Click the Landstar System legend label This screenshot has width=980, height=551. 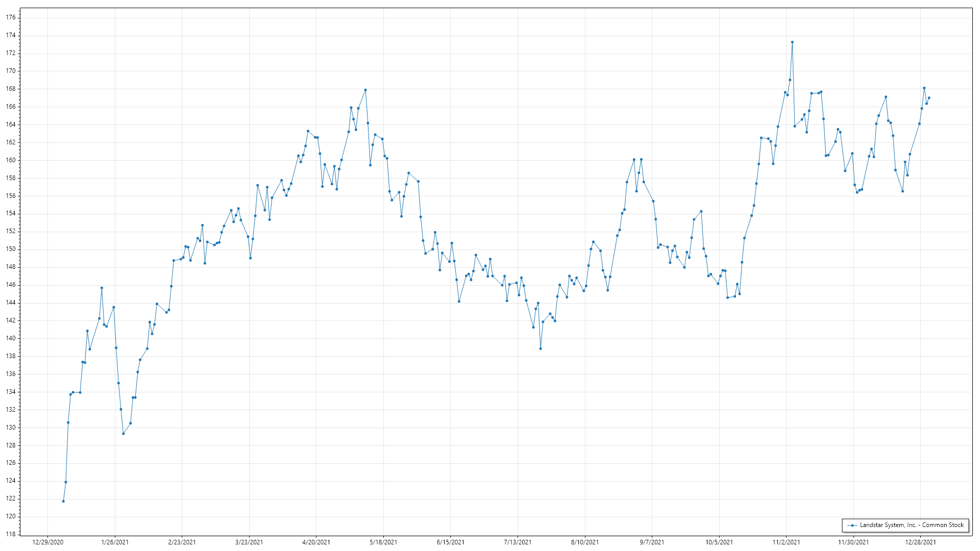[x=912, y=525]
